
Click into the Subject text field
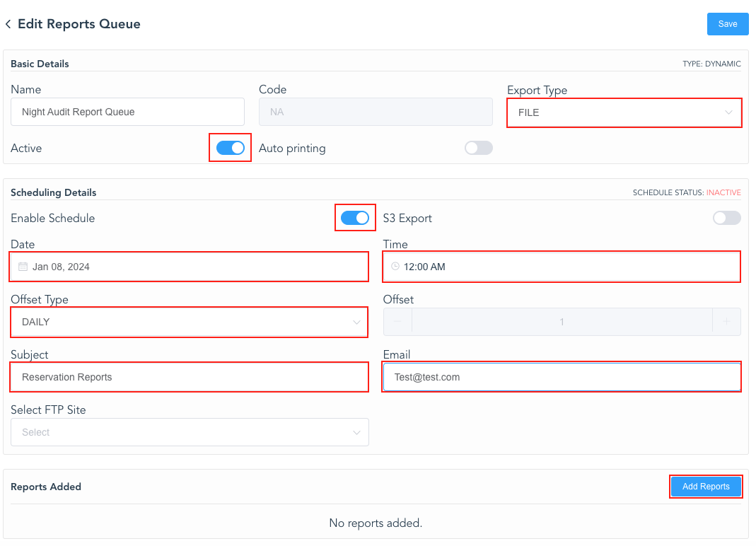point(189,377)
